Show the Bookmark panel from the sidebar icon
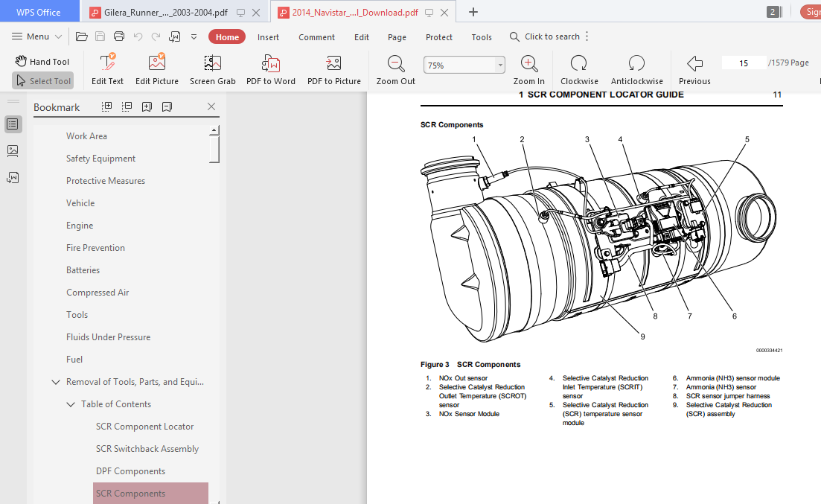This screenshot has width=821, height=504. click(x=13, y=124)
